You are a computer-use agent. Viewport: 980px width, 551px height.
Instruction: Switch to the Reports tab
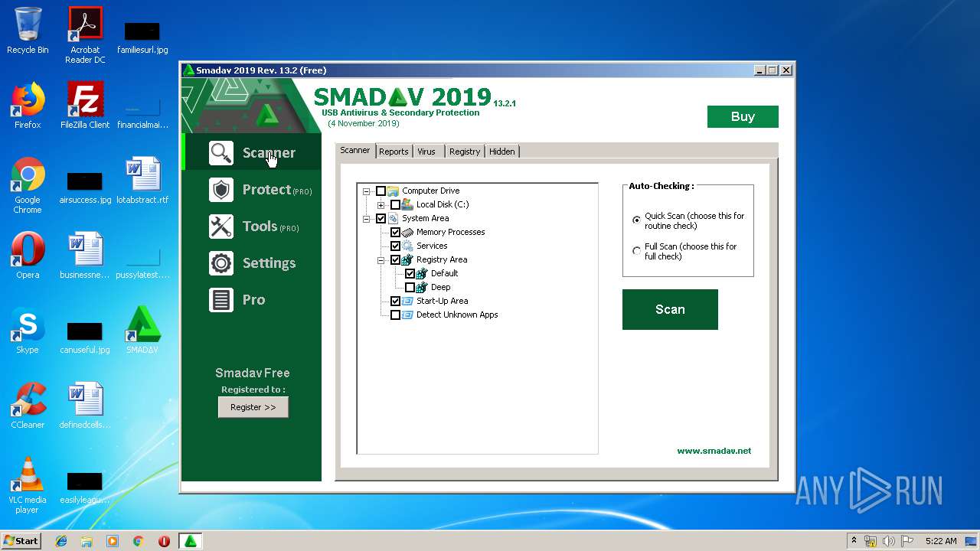394,152
